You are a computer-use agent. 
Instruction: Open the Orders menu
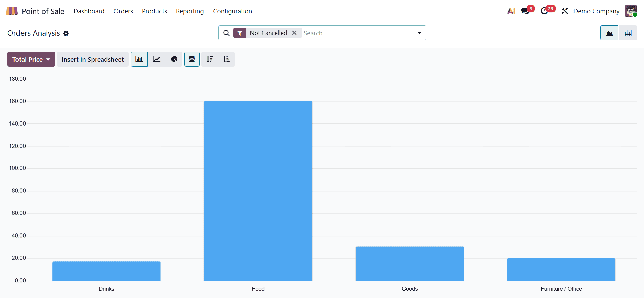(123, 11)
